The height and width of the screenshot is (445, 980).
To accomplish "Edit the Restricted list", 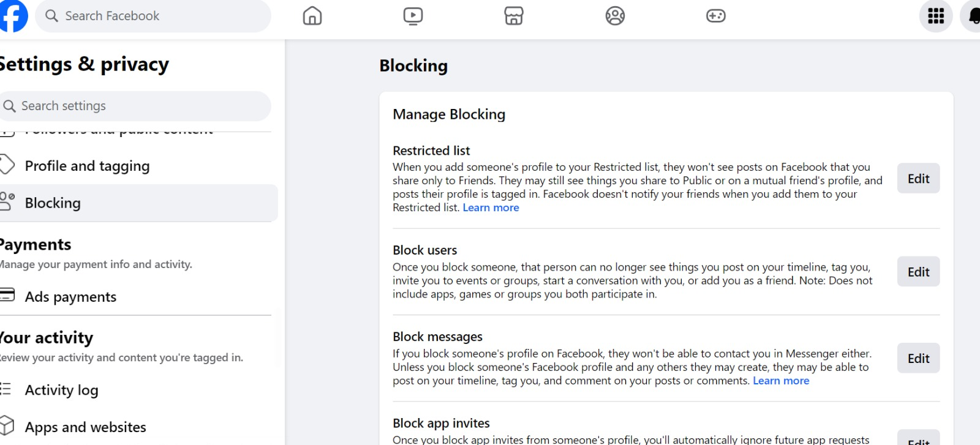I will [x=918, y=179].
